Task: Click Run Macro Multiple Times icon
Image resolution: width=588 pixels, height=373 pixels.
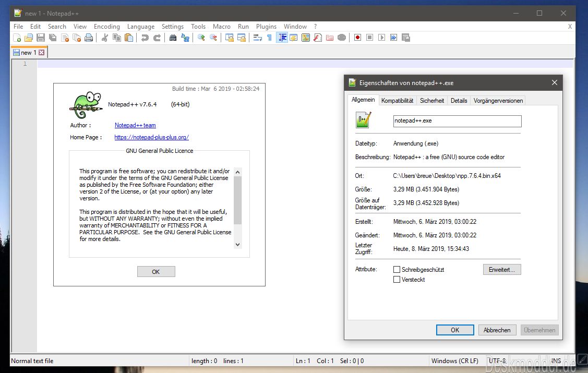Action: (393, 38)
